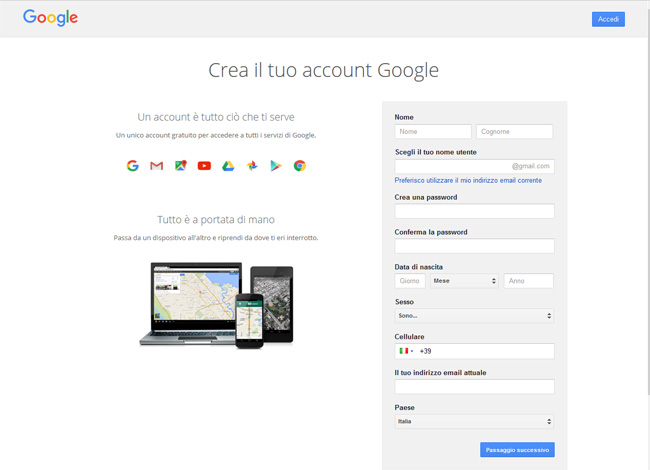Focus the Cognome last name field

pyautogui.click(x=514, y=131)
